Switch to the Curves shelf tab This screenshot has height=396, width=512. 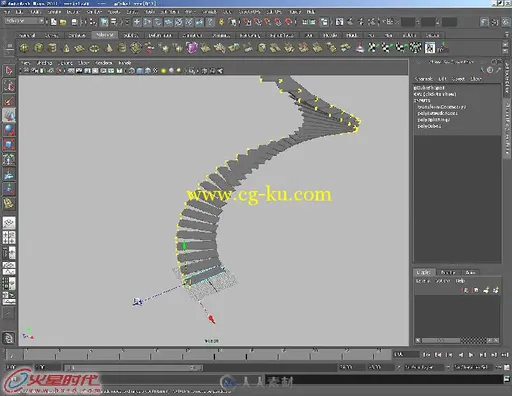52,35
